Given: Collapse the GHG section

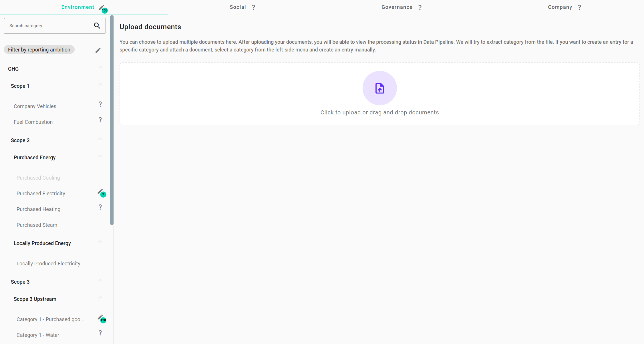Looking at the screenshot, I should (x=100, y=67).
